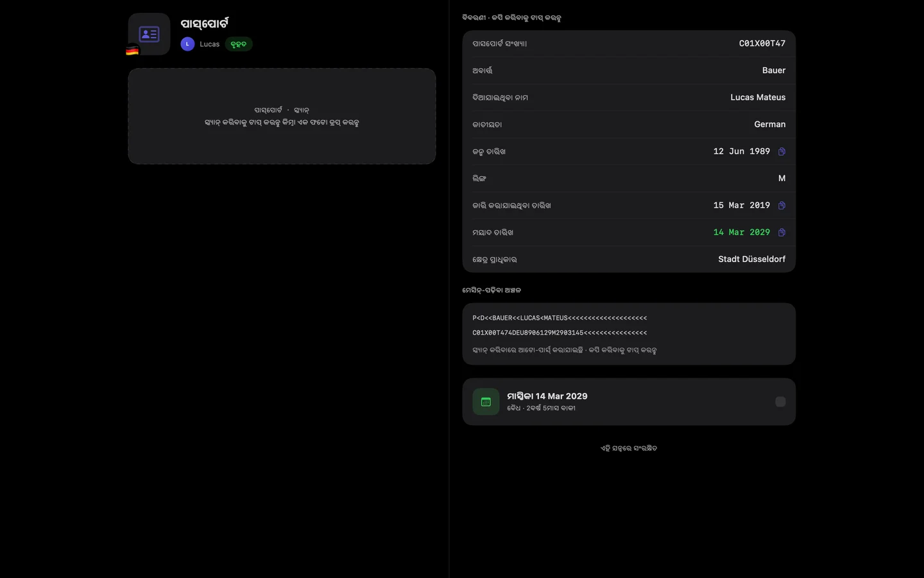924x578 pixels.
Task: Click the issue date 15 Mar 2019
Action: click(741, 206)
